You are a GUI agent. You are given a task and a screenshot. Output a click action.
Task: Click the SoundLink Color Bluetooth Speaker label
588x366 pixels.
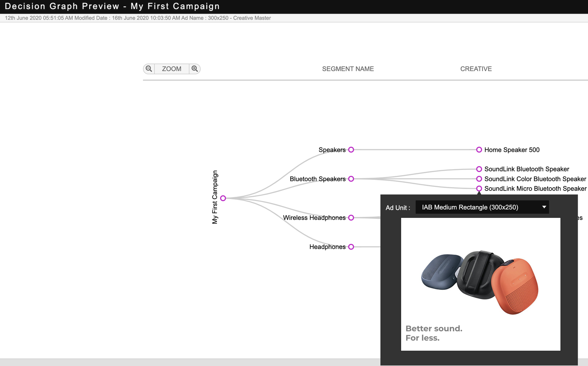click(535, 179)
